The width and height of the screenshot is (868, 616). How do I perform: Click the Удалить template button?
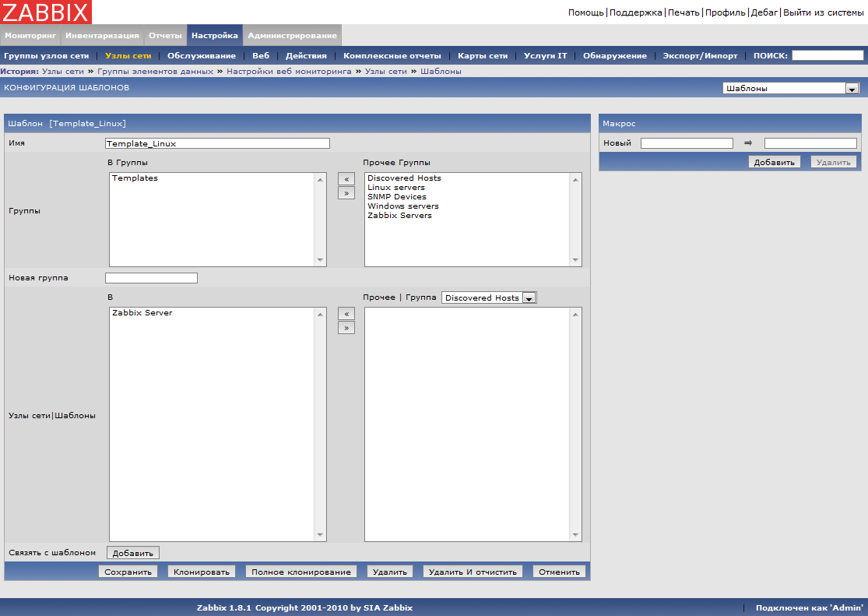[390, 572]
